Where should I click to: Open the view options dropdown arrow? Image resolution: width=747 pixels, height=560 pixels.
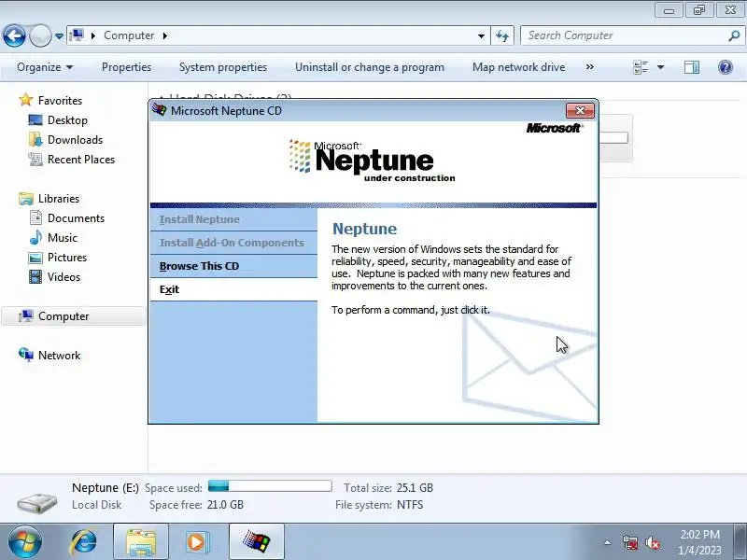pos(661,67)
